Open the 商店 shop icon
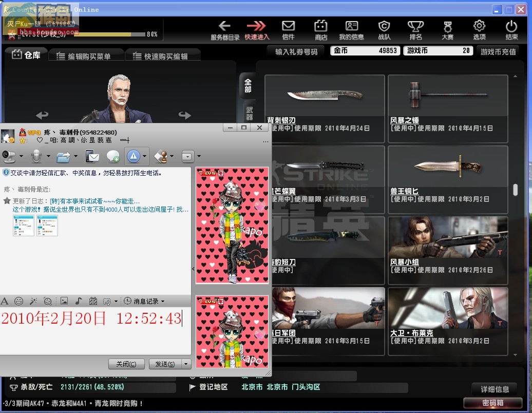532x413 pixels. point(320,30)
